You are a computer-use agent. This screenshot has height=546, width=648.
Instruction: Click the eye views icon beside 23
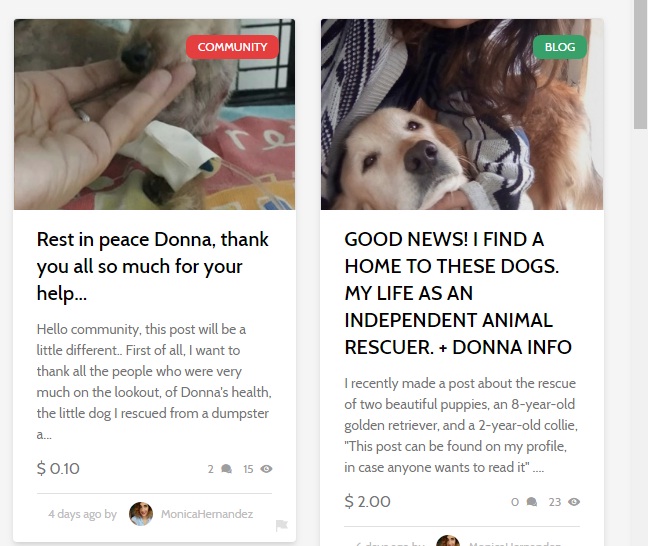pyautogui.click(x=574, y=502)
